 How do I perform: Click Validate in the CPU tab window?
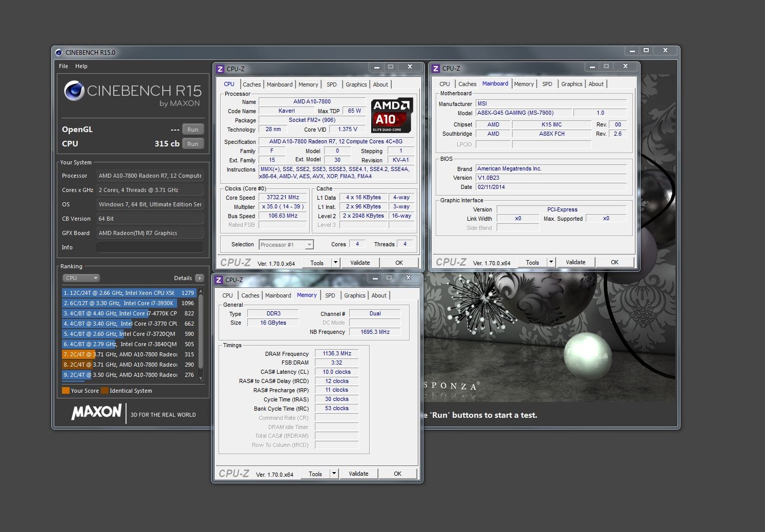pyautogui.click(x=360, y=263)
